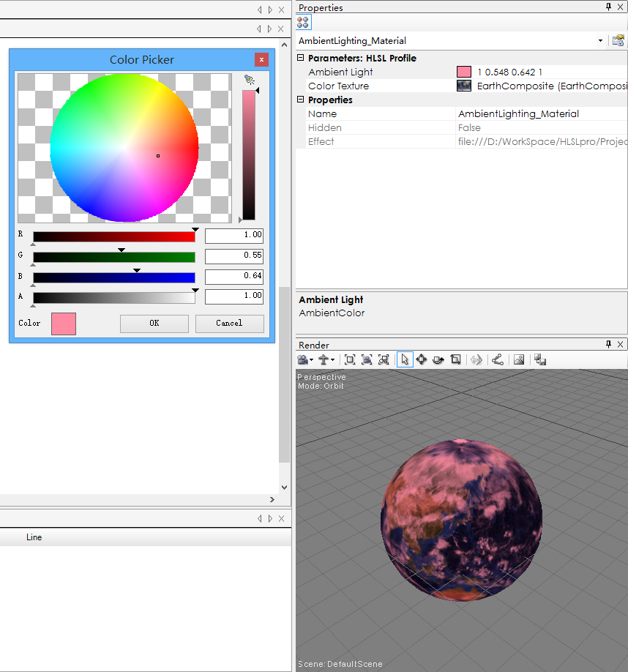Viewport: 628px width, 672px height.
Task: Select the arrow pointer select tool
Action: point(405,359)
